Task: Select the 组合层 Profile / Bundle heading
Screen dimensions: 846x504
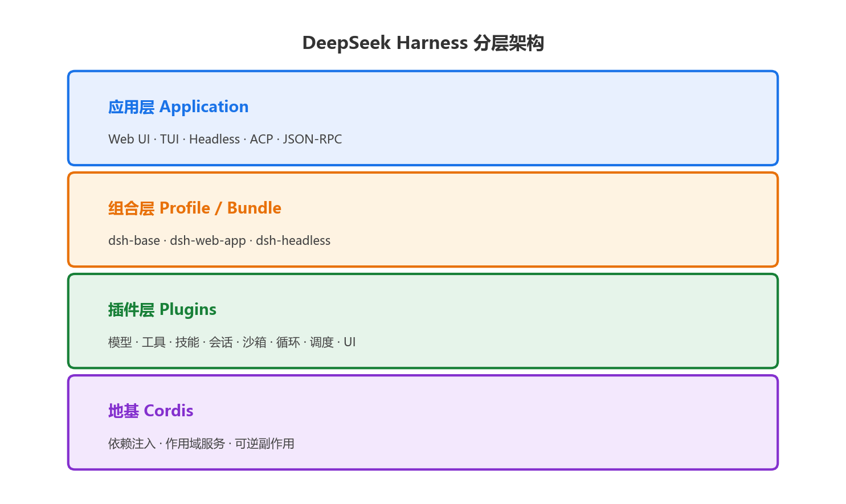Action: pos(195,208)
